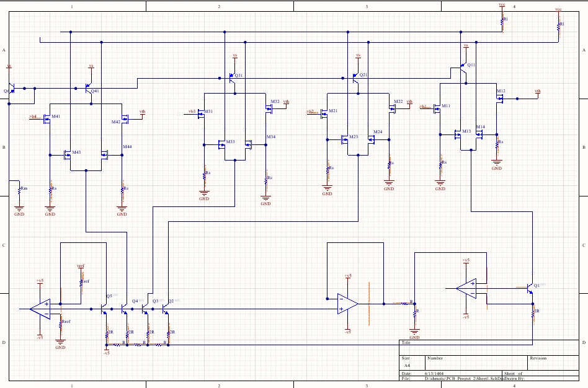Click the vref power port
This screenshot has height=388, width=588.
click(x=81, y=267)
